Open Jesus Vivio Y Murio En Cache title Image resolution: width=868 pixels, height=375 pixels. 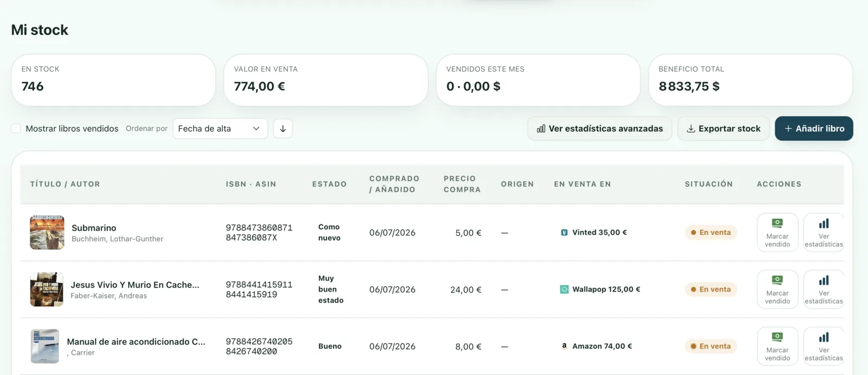pyautogui.click(x=135, y=285)
